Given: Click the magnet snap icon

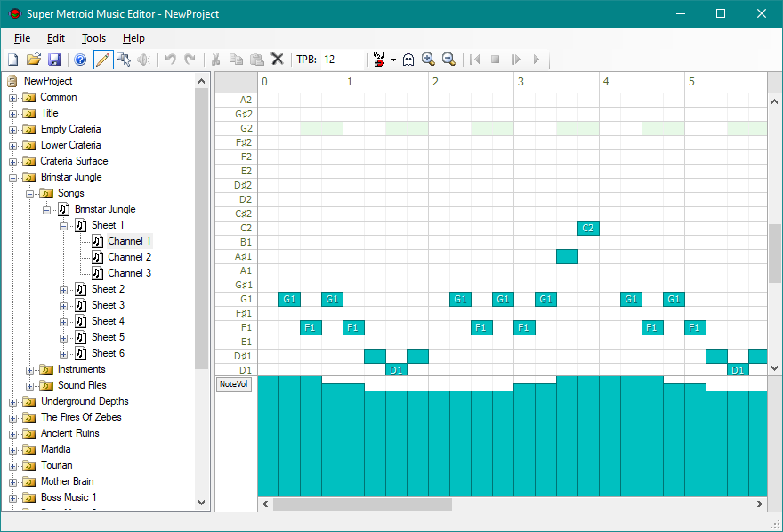Looking at the screenshot, I should point(380,60).
